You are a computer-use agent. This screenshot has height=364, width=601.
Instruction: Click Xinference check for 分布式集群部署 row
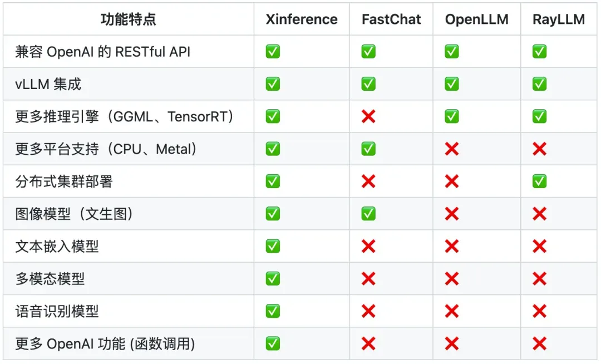[x=273, y=181]
